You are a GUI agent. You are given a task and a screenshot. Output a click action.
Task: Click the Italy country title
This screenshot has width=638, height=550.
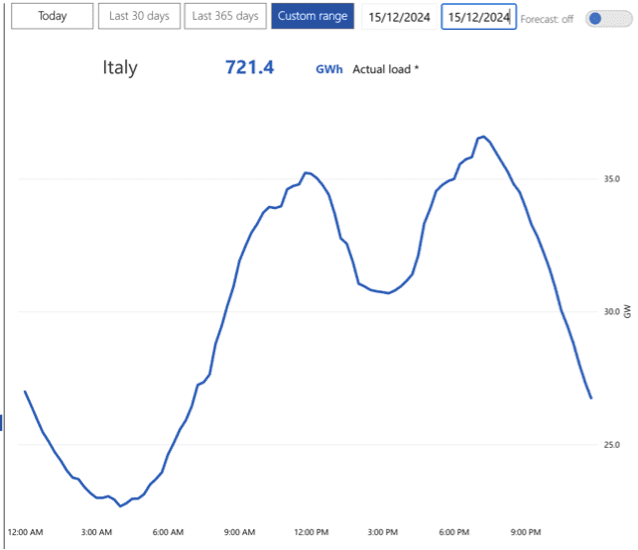click(x=120, y=68)
